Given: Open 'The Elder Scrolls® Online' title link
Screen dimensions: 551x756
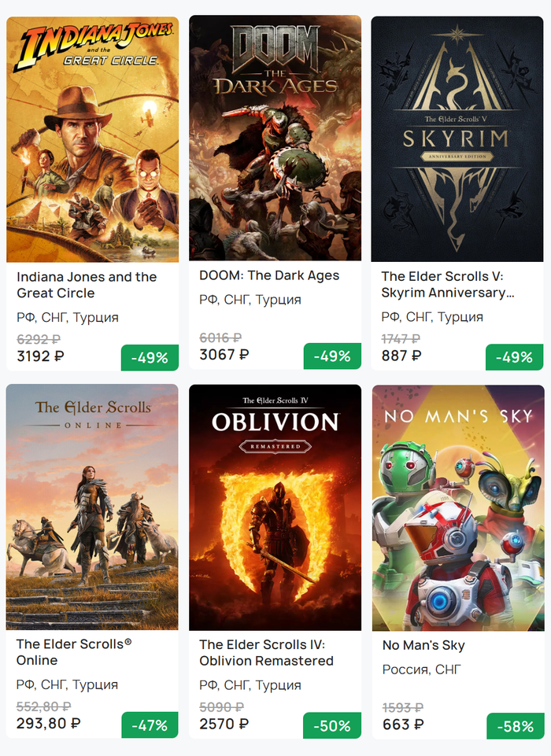Looking at the screenshot, I should tap(74, 652).
